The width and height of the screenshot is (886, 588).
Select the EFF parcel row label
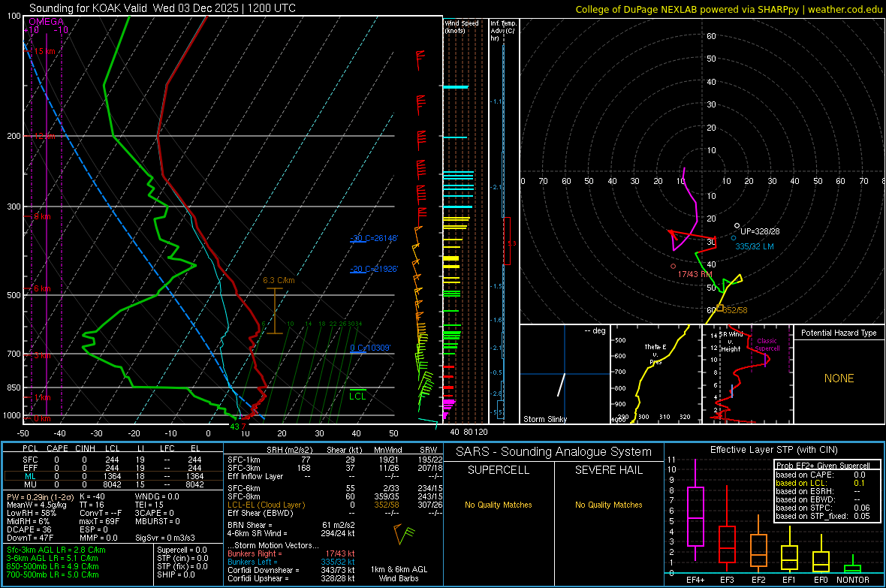coord(30,468)
